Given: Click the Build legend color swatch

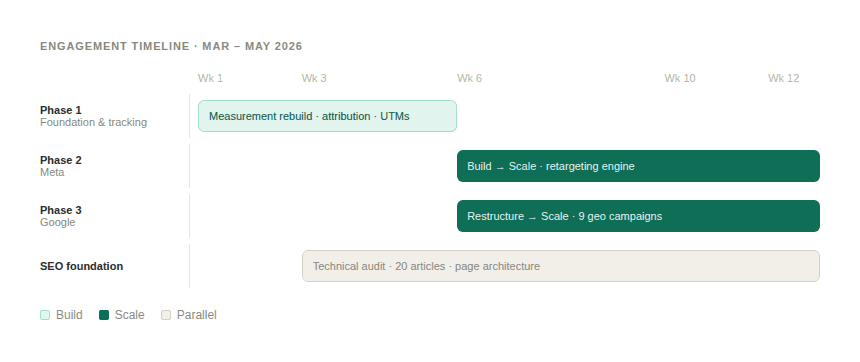Looking at the screenshot, I should [45, 315].
